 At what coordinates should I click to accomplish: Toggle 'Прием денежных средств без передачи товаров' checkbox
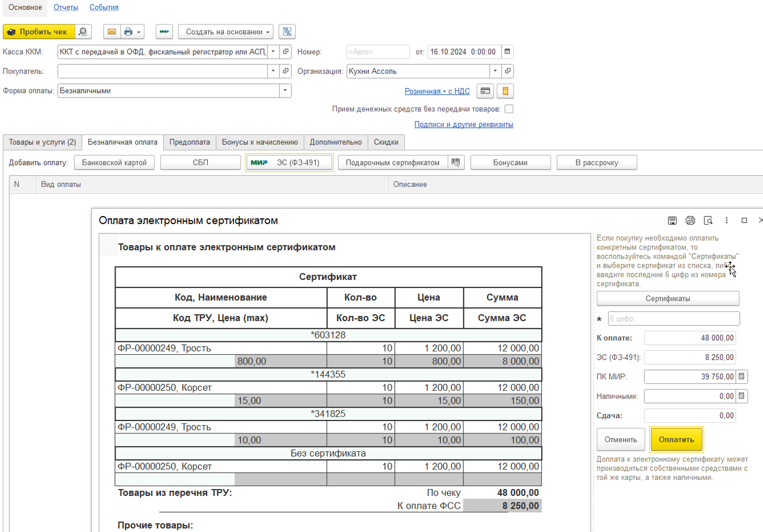509,109
